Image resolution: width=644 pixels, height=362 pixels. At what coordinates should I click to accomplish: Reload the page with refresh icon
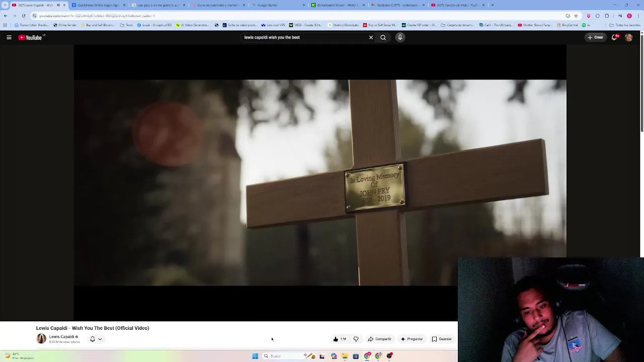tap(23, 16)
